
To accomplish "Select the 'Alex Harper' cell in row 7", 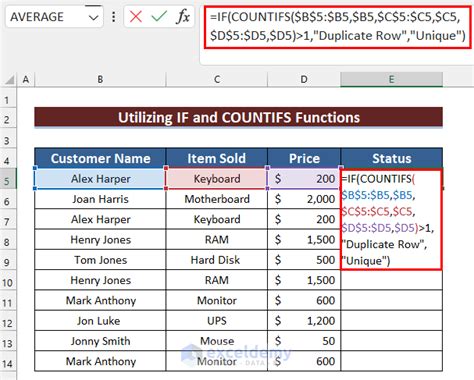I will click(x=100, y=219).
